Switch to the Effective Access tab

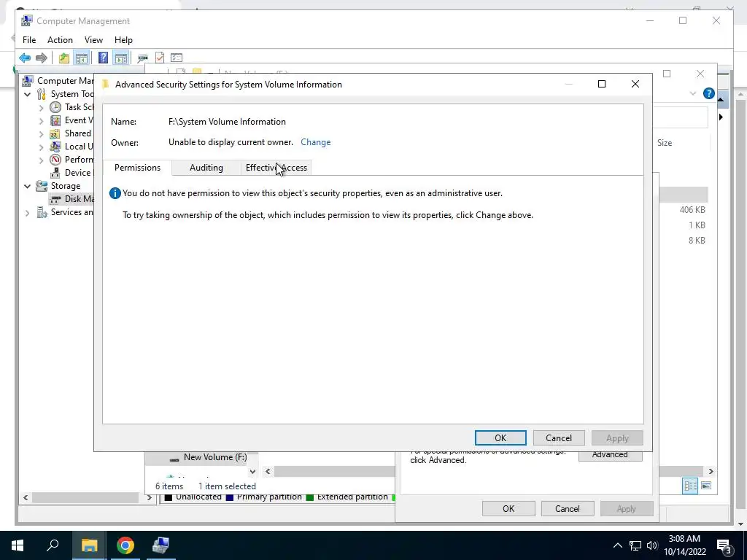276,168
